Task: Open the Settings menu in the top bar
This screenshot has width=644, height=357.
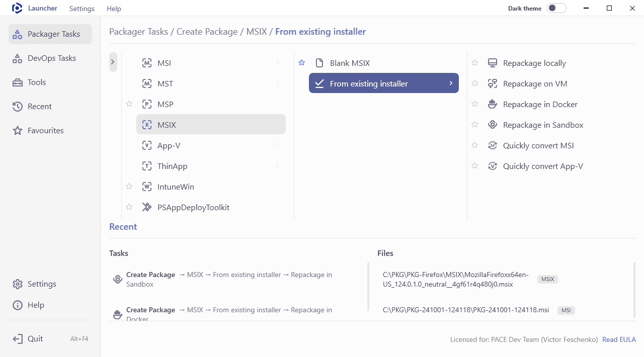Action: (82, 9)
